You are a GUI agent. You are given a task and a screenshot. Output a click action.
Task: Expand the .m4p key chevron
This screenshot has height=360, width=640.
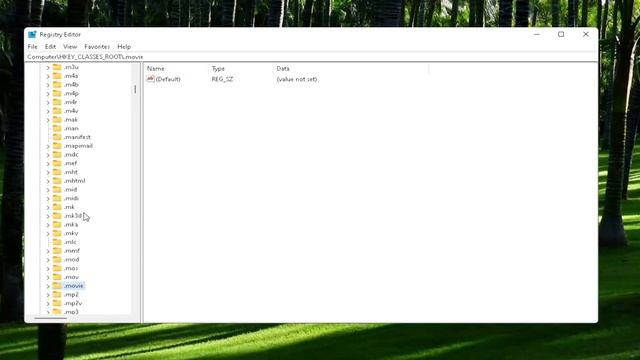point(48,93)
